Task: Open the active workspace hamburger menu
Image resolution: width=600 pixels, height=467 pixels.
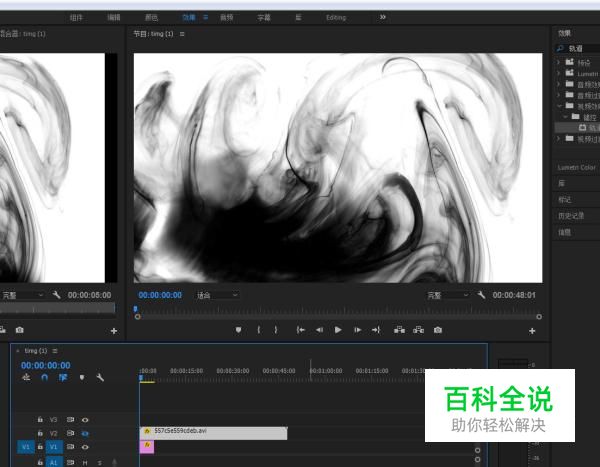Action: (x=205, y=17)
